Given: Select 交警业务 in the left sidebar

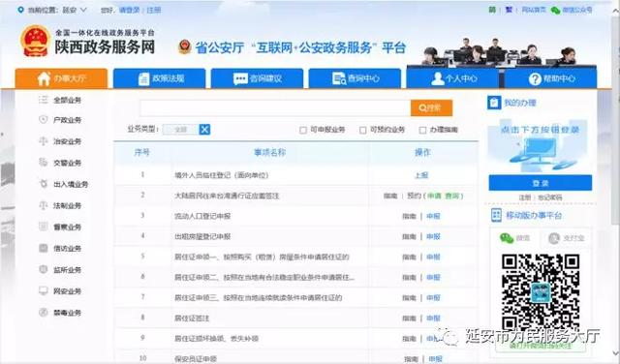Looking at the screenshot, I should 67,163.
